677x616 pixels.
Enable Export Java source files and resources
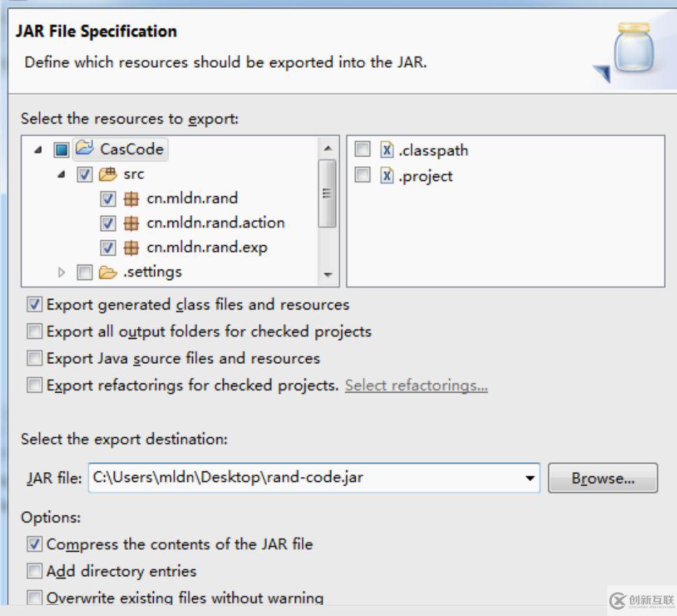pyautogui.click(x=34, y=358)
